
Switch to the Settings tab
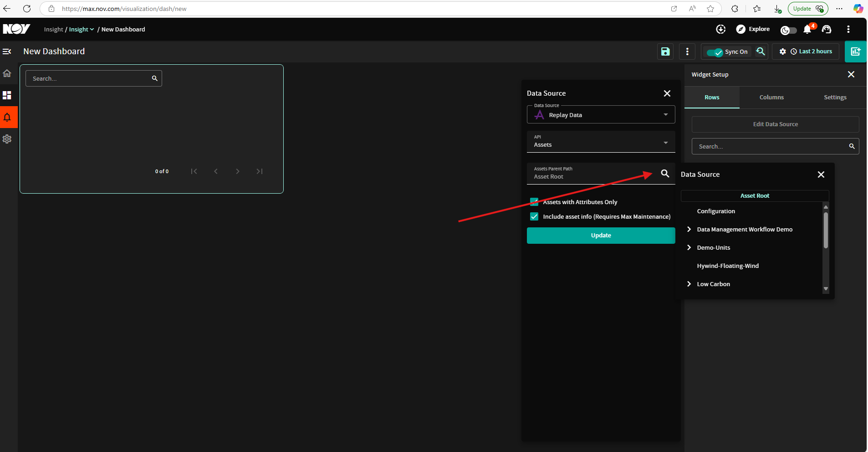click(835, 98)
